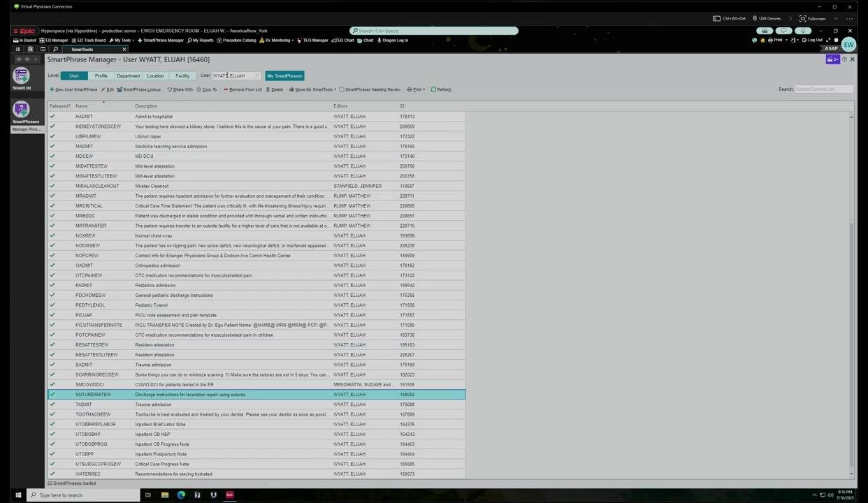Open Chart from the toolbar
This screenshot has width=868, height=503.
[x=366, y=41]
